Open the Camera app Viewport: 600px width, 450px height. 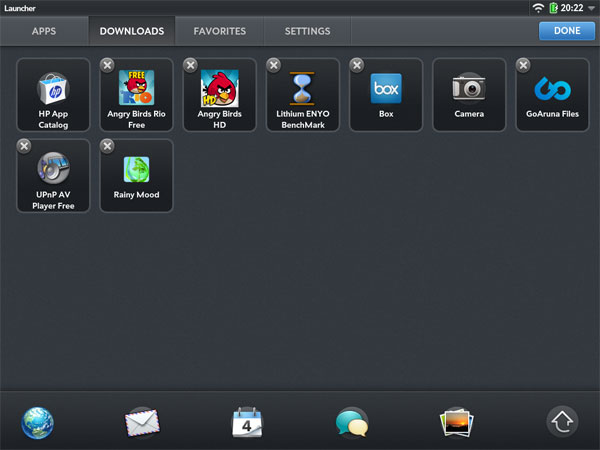pyautogui.click(x=469, y=95)
